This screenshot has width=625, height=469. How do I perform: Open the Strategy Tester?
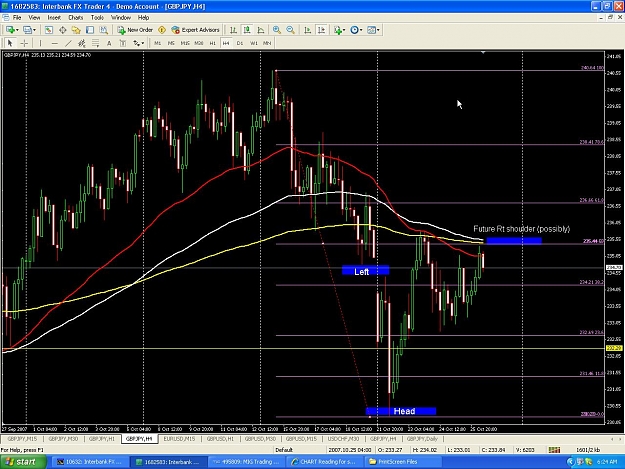pyautogui.click(x=104, y=30)
